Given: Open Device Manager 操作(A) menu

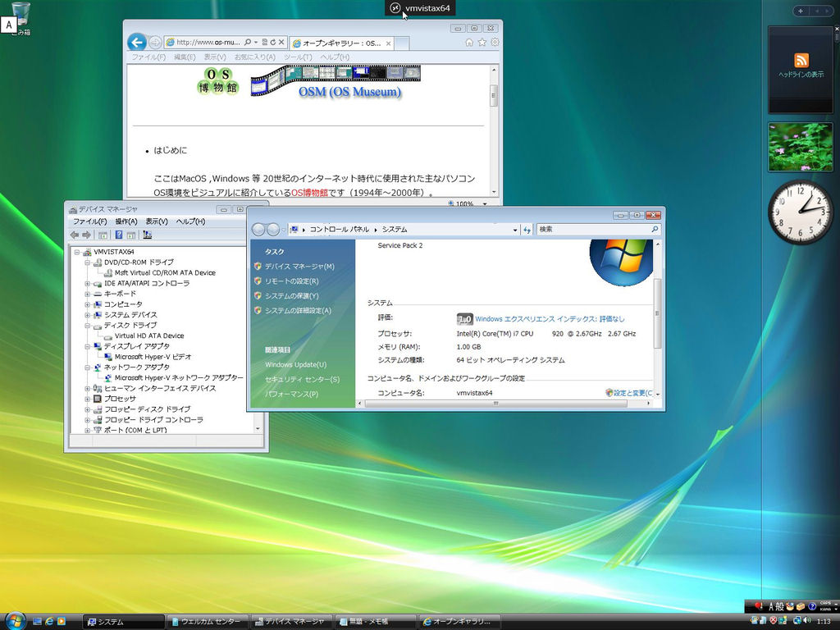Looking at the screenshot, I should pyautogui.click(x=126, y=221).
